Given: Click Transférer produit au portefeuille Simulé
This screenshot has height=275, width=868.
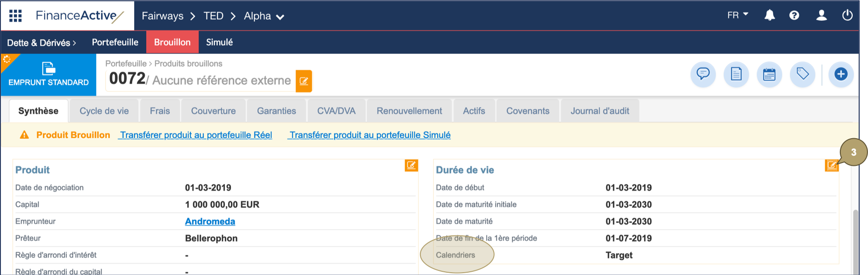Looking at the screenshot, I should coord(369,135).
